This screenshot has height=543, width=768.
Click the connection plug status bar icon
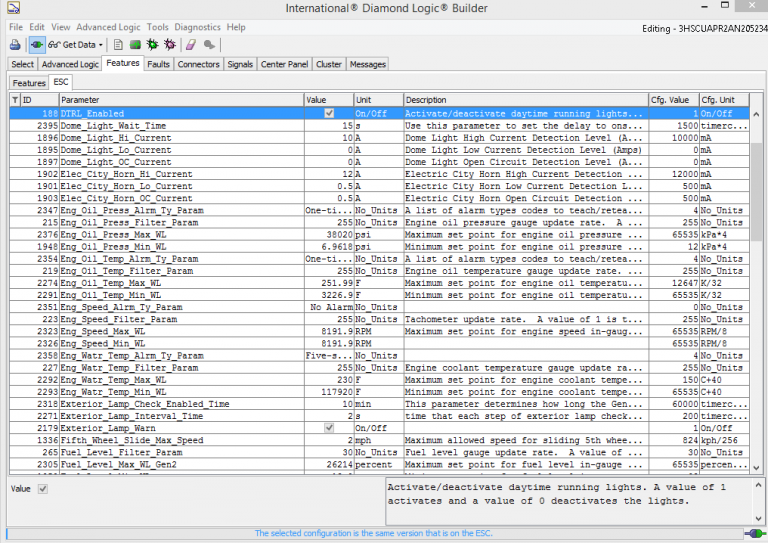click(x=756, y=533)
